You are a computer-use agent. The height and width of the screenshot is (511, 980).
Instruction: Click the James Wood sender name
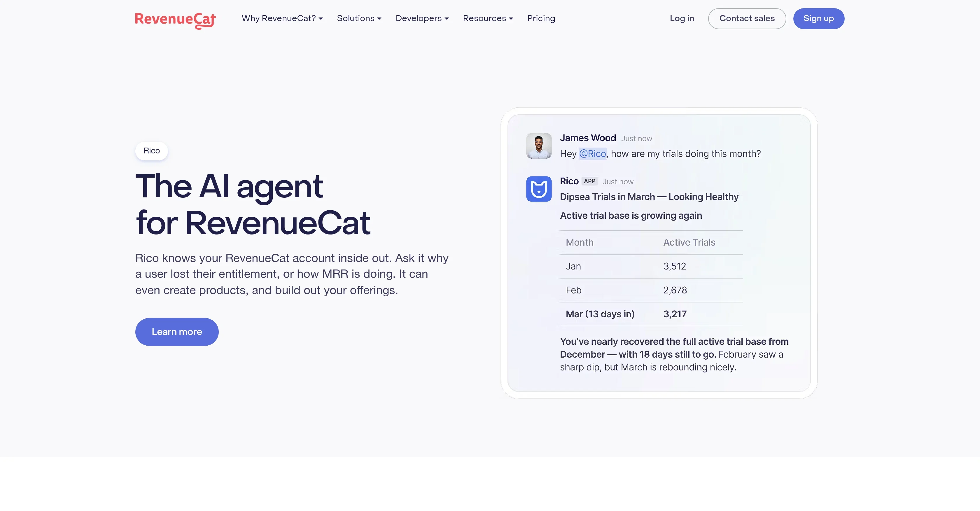point(588,138)
